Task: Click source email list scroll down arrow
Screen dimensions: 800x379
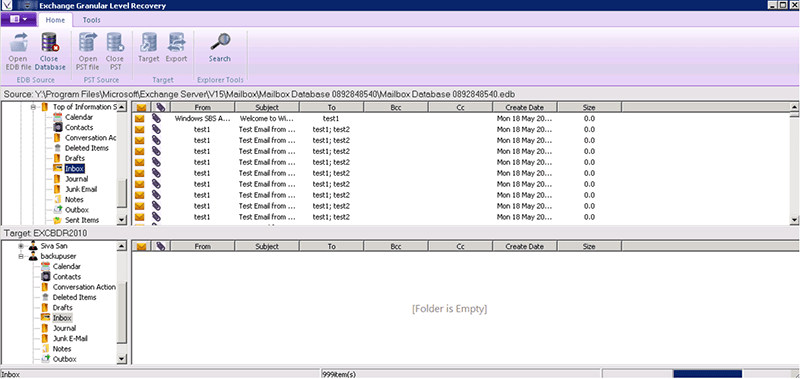Action: click(794, 220)
